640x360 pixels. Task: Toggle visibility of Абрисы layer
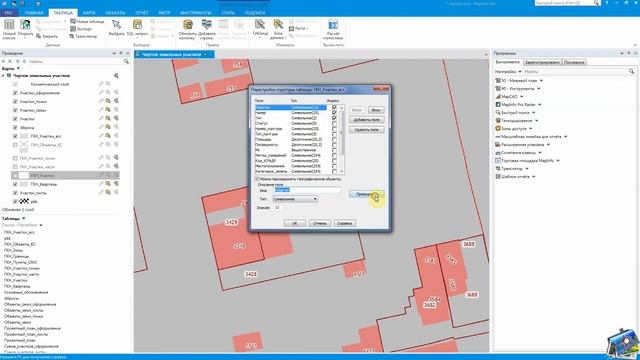pyautogui.click(x=15, y=127)
